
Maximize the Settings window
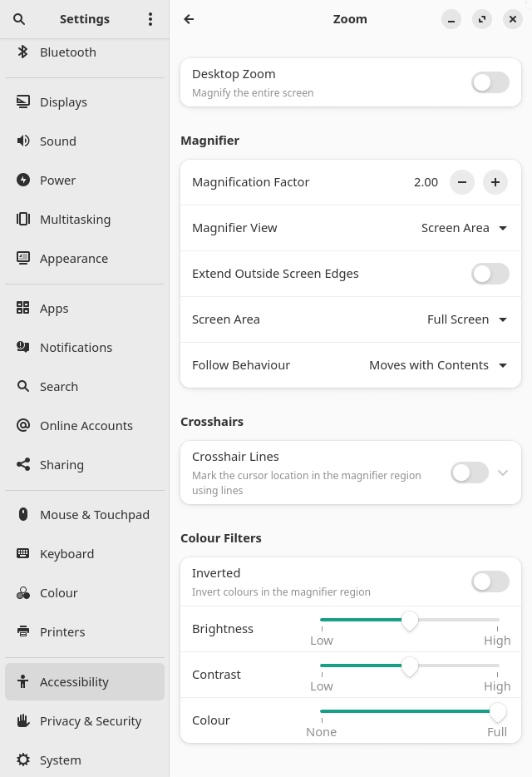(482, 19)
